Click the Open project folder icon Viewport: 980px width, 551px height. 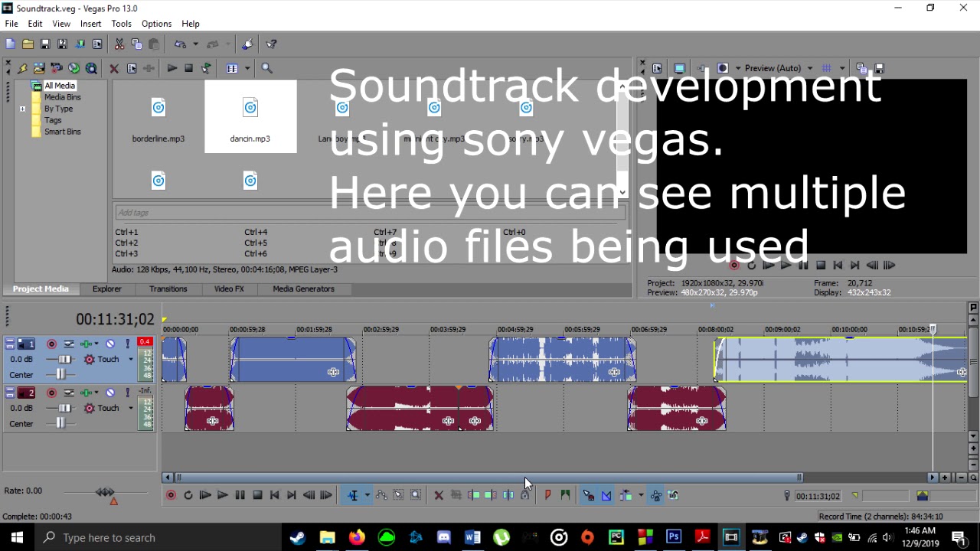click(x=28, y=44)
